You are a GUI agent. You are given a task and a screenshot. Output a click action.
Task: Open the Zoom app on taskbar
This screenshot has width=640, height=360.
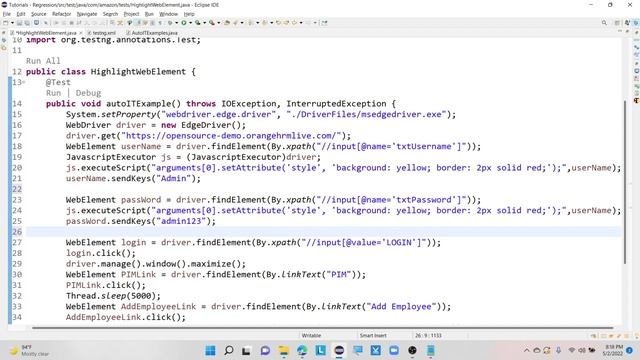[x=394, y=351]
